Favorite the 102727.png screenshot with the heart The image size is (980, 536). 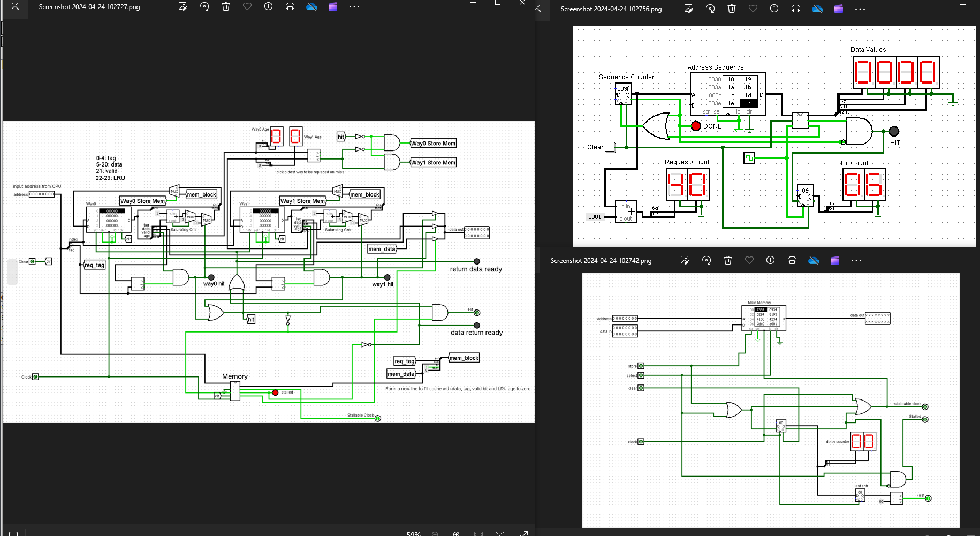247,7
